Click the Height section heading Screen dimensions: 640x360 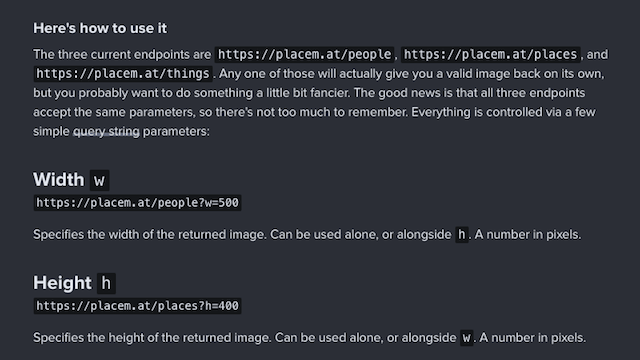62,283
